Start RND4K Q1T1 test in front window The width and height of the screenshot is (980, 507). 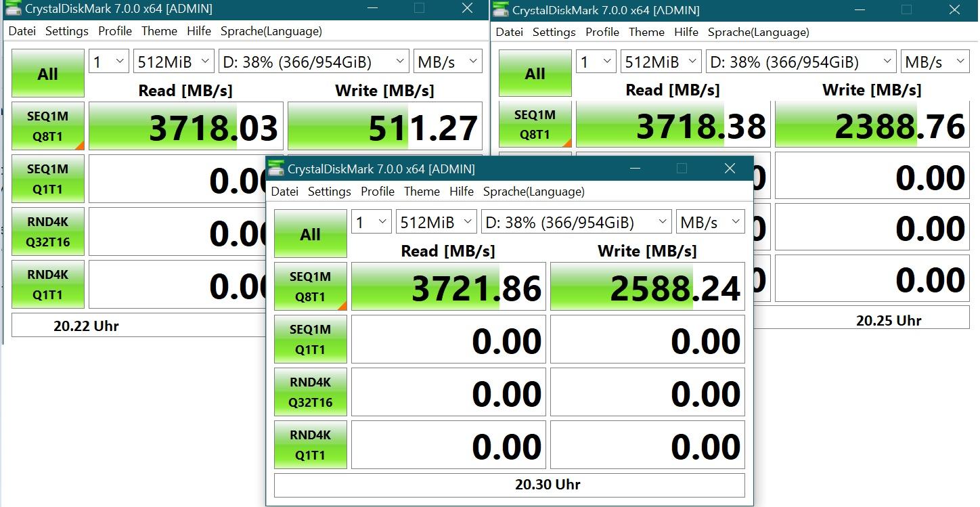point(311,445)
